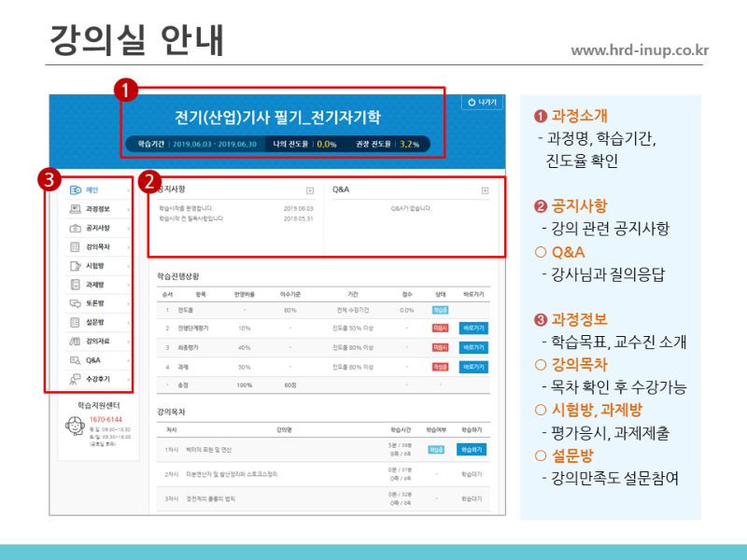Click the 과정정보 laptop icon

pyautogui.click(x=76, y=209)
